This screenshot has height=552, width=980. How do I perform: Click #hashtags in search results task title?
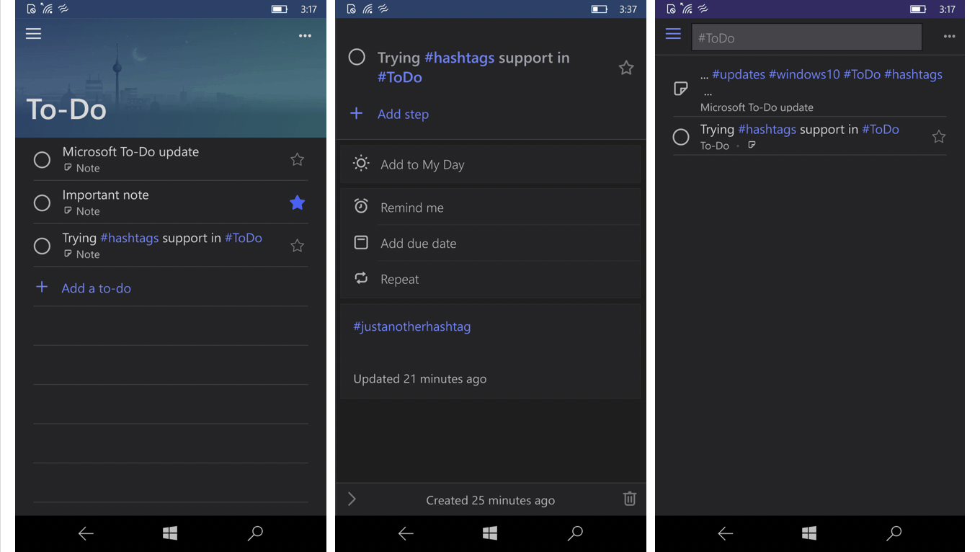[767, 130]
